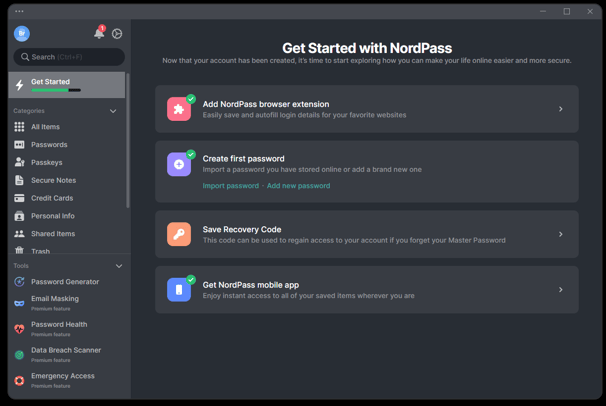
Task: Click the Credit Cards icon
Action: [x=19, y=198]
